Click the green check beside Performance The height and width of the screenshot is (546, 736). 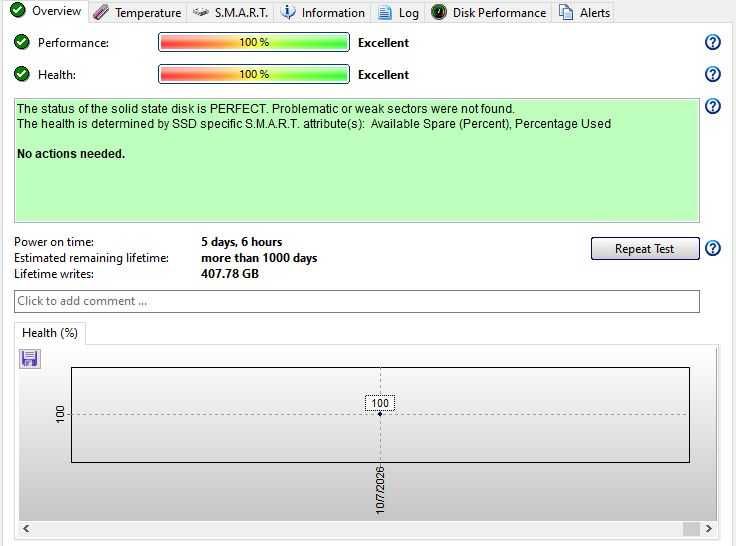(x=22, y=42)
